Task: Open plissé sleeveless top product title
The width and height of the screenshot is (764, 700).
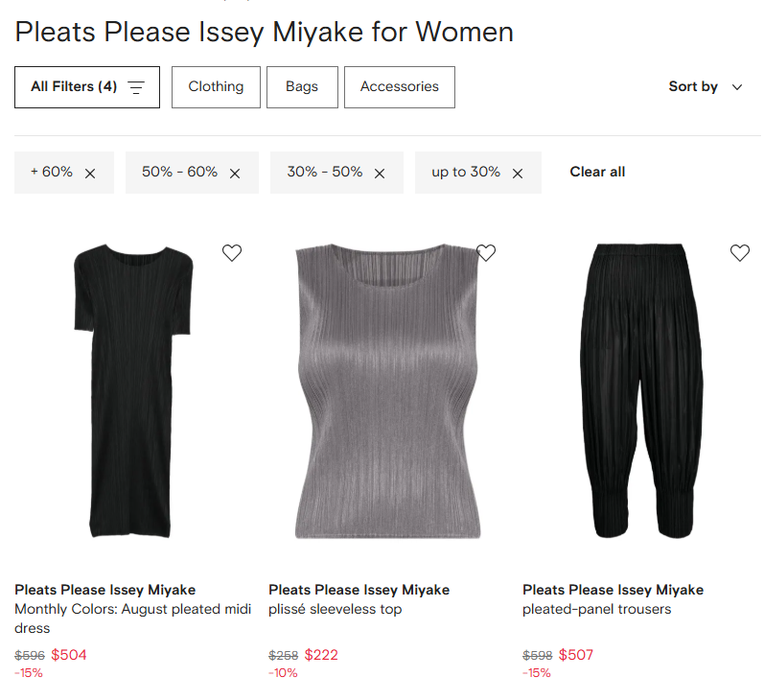Action: [x=335, y=610]
